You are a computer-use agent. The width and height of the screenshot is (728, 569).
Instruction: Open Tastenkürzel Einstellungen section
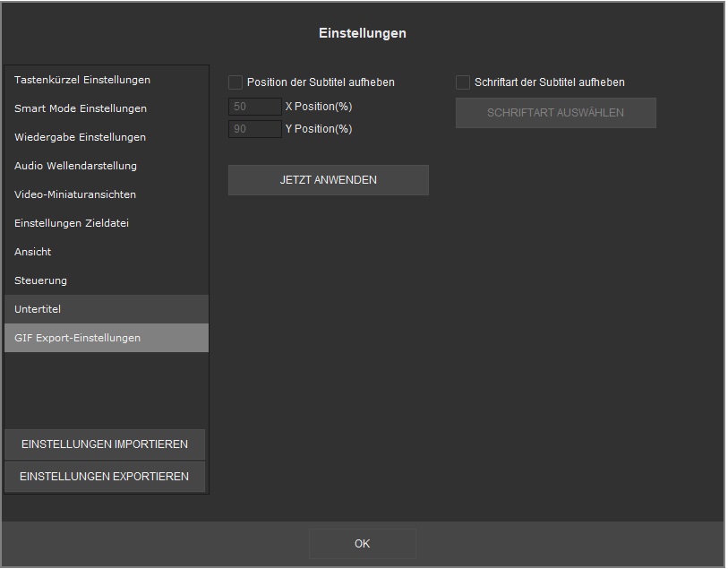point(82,80)
